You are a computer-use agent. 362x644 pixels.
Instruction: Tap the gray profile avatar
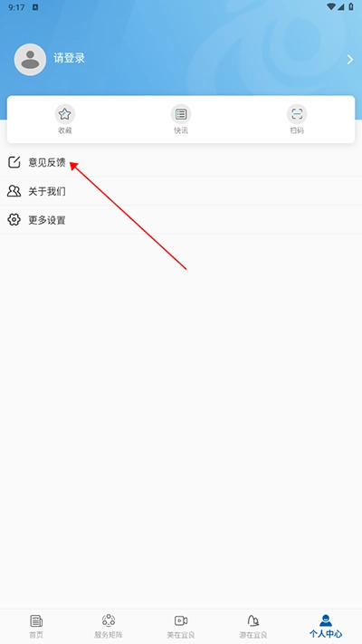(30, 60)
